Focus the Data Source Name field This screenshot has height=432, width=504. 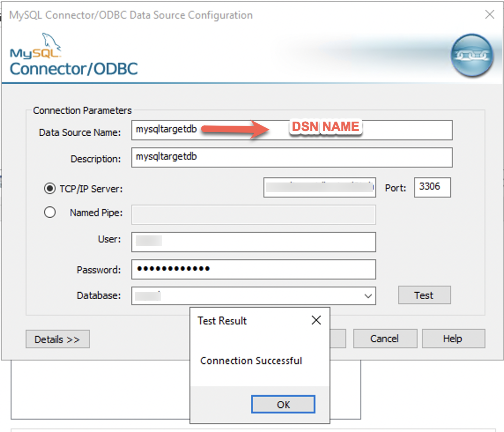(x=292, y=130)
